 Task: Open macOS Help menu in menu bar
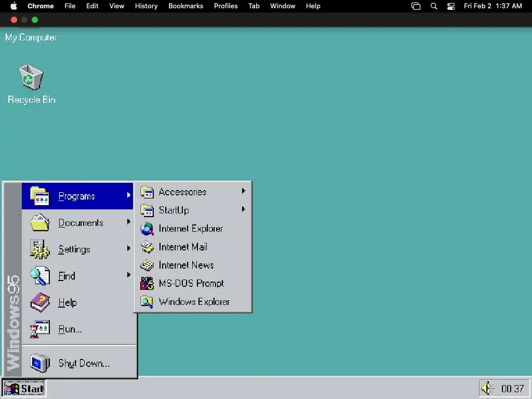(x=313, y=6)
